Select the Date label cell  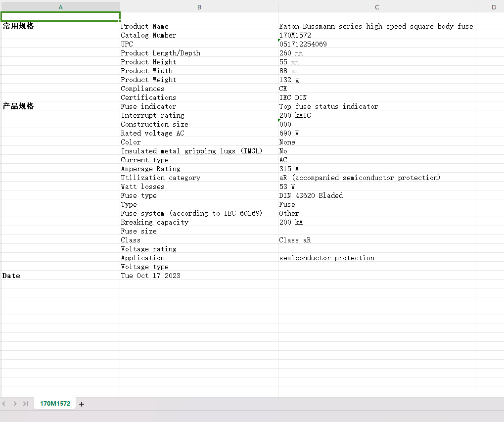click(x=60, y=276)
